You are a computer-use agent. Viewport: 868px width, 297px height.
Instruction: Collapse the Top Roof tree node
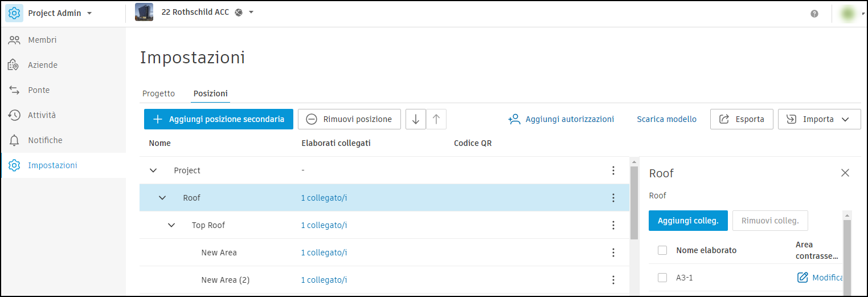tap(171, 225)
